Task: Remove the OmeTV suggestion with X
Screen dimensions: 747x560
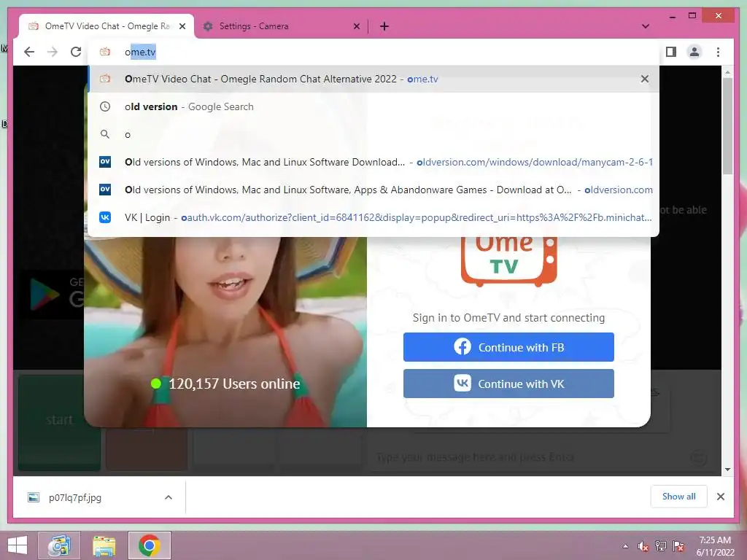Action: pyautogui.click(x=645, y=79)
